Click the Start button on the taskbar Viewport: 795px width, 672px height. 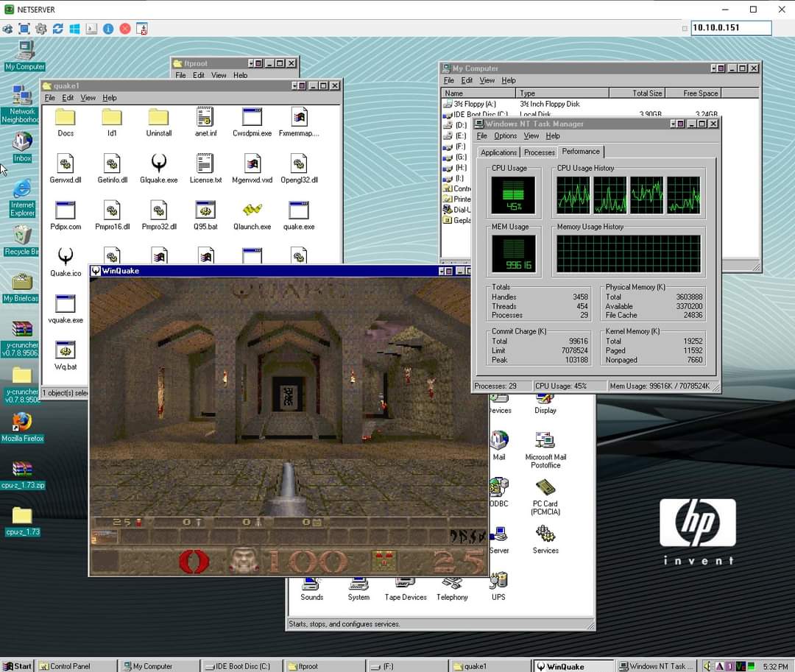(x=17, y=666)
